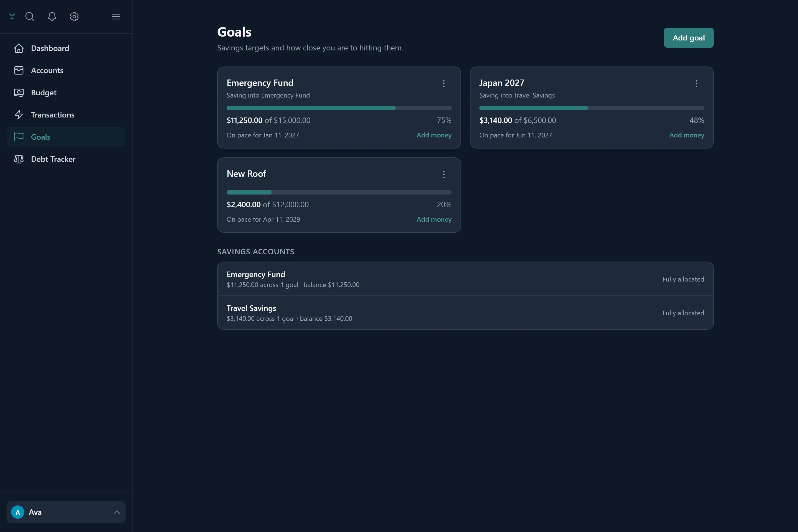Open the search icon in sidebar

click(30, 17)
